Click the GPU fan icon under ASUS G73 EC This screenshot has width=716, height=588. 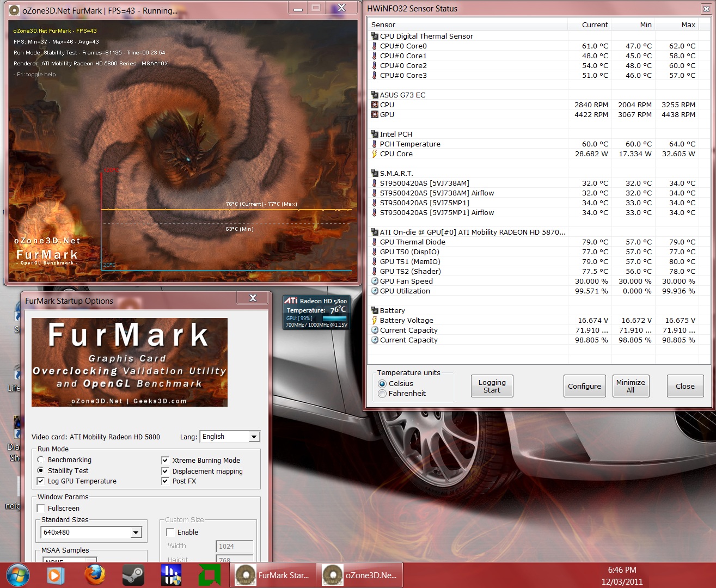tap(374, 114)
